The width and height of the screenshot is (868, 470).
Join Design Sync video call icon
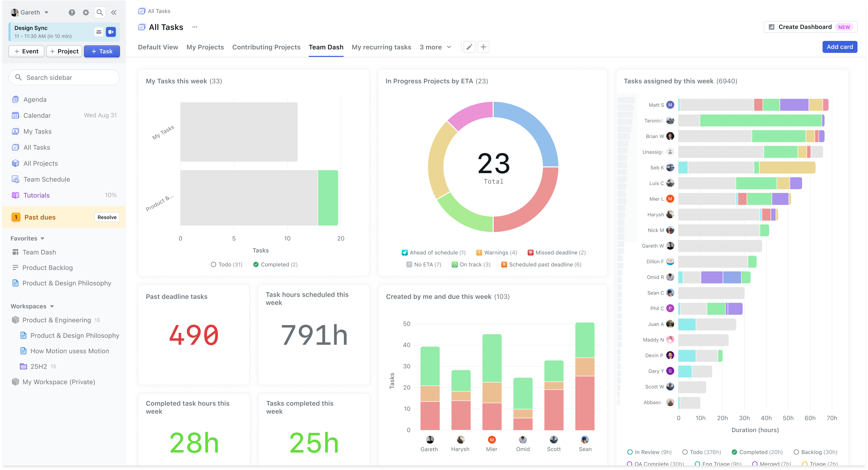point(111,32)
